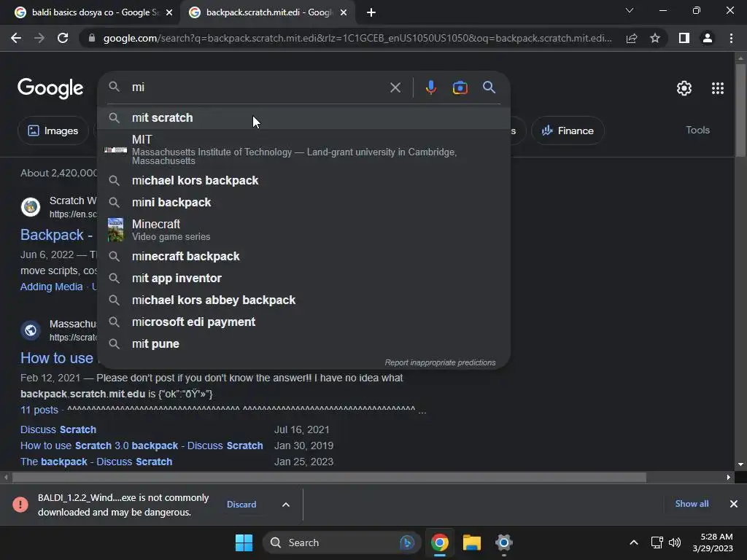Reload the current page
Viewport: 747px width, 560px height.
click(x=63, y=38)
